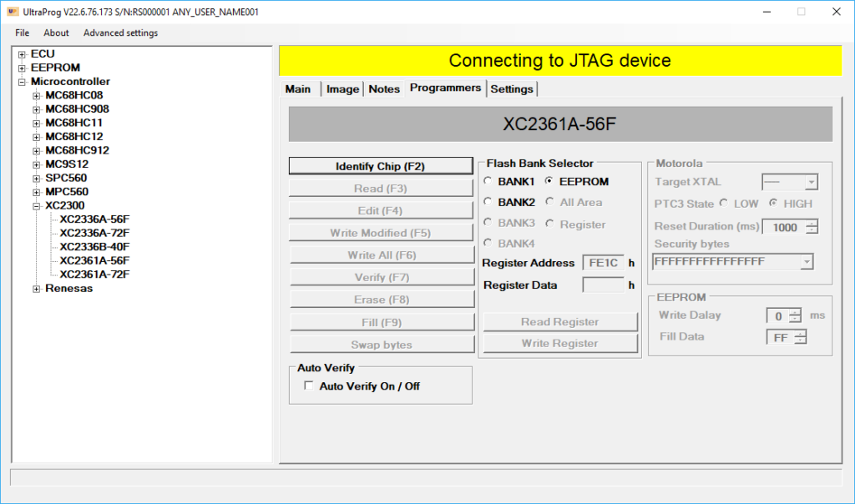Select XC2336A-72F in the device tree
Viewport: 855px width, 504px height.
[x=94, y=233]
